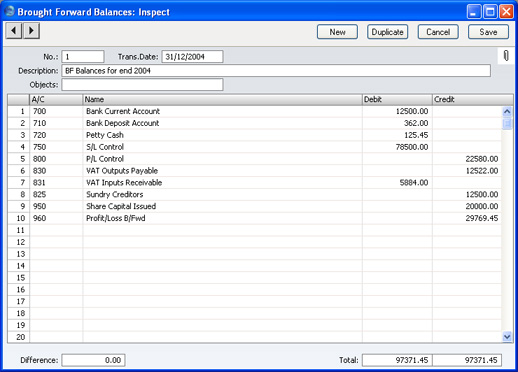The image size is (518, 372).
Task: Click the Description field
Action: coord(276,71)
